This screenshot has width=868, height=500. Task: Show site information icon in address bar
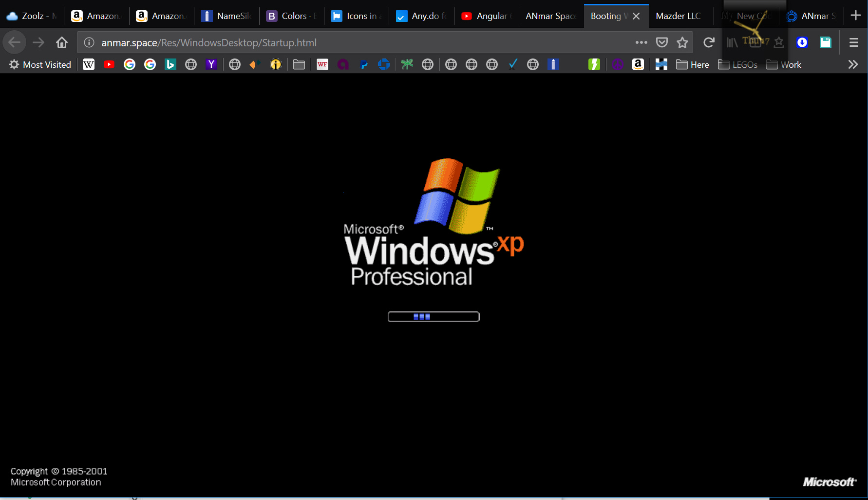pos(89,43)
